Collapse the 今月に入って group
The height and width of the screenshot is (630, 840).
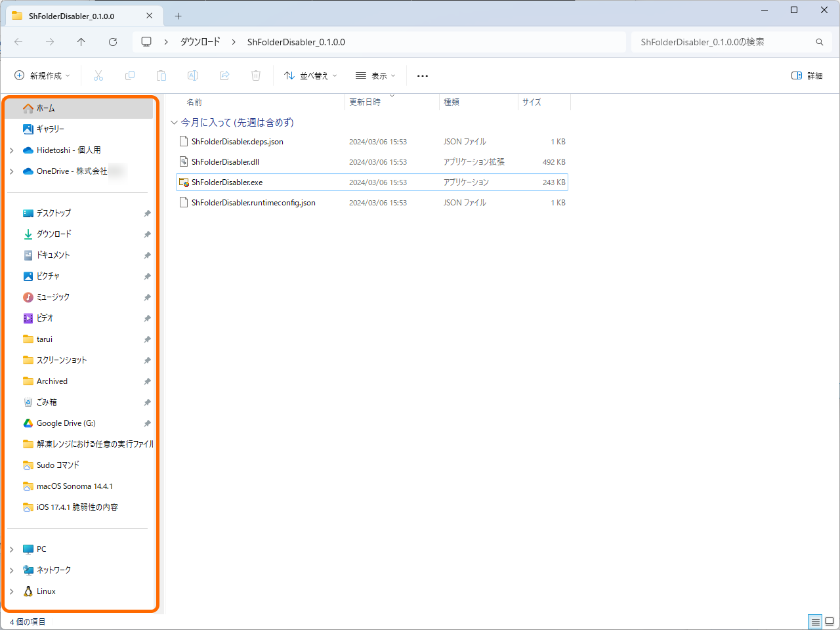pos(174,123)
